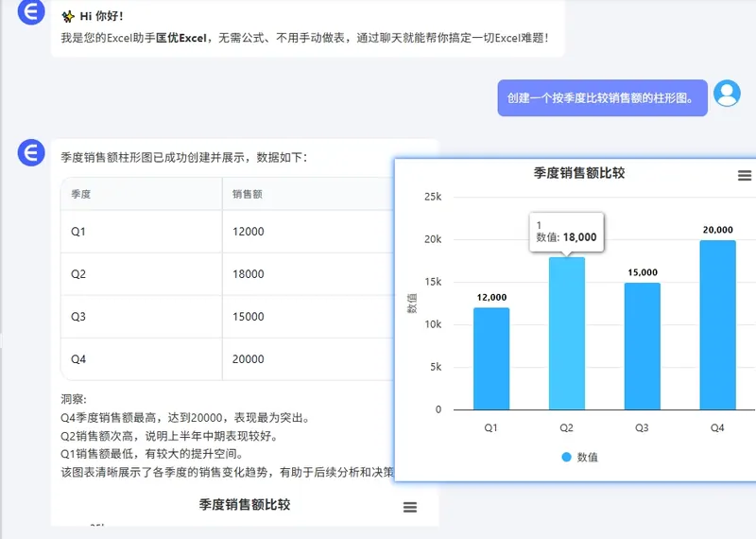Select the 18000 cell in table
This screenshot has width=756, height=539.
click(x=309, y=274)
